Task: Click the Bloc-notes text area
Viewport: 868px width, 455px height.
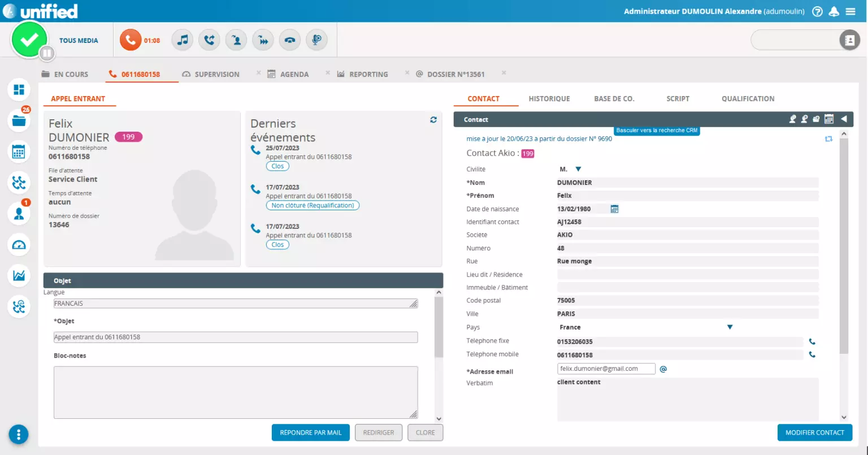Action: click(x=236, y=392)
